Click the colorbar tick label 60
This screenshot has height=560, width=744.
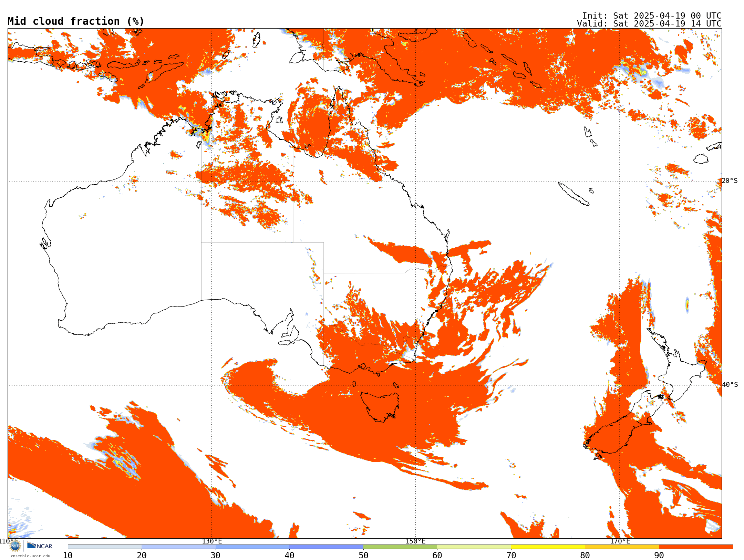[x=437, y=556]
